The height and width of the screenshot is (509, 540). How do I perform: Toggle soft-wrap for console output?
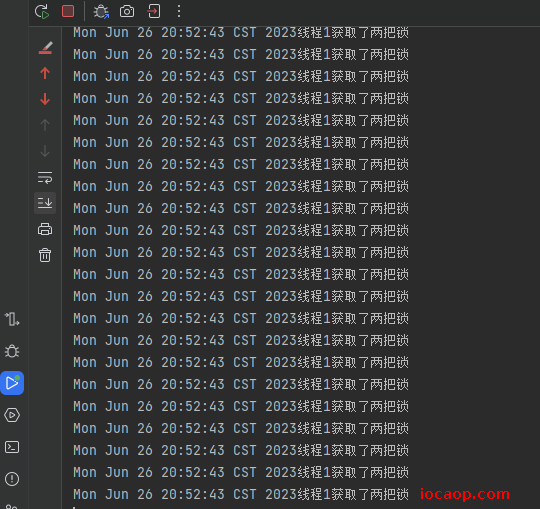click(x=45, y=177)
